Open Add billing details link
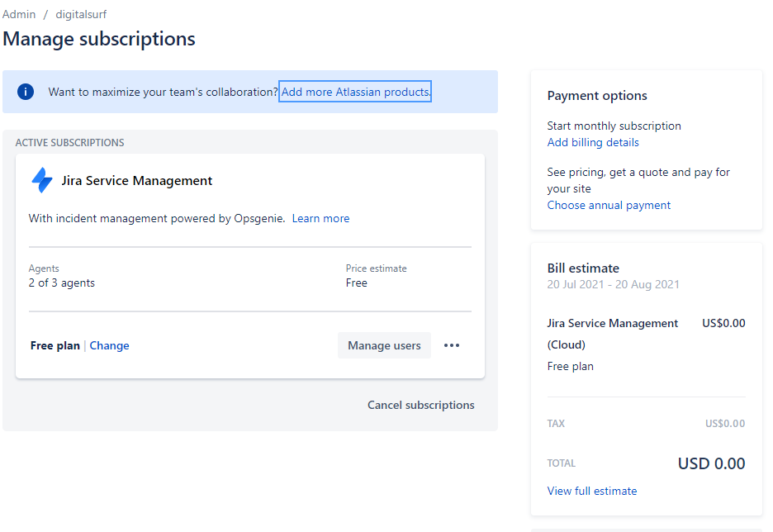The image size is (773, 532). 593,142
